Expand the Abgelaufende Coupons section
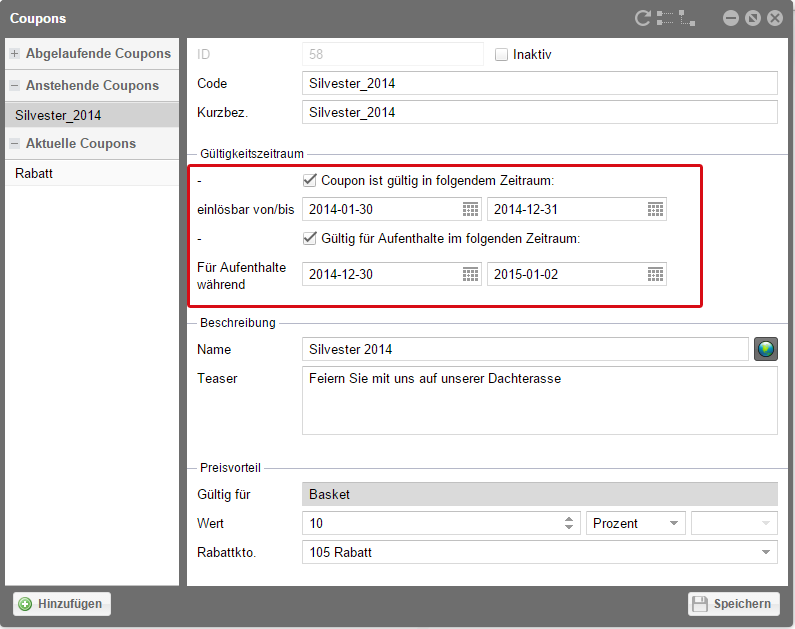Image resolution: width=795 pixels, height=629 pixels. tap(15, 54)
